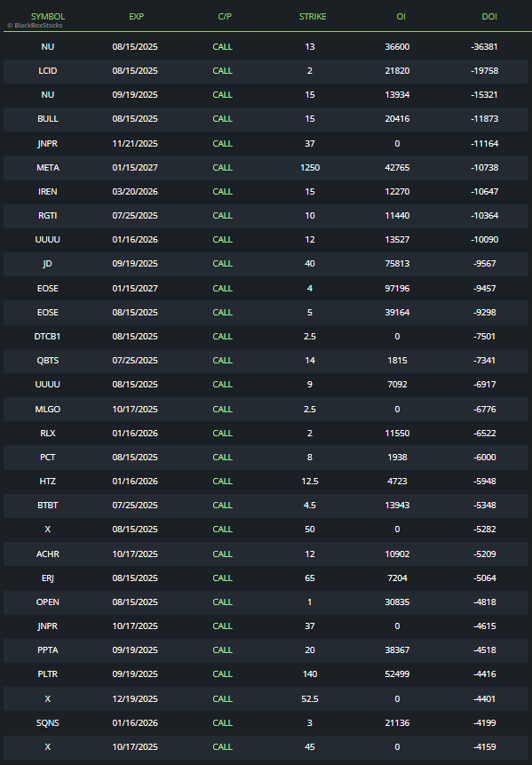Viewport: 532px width, 765px height.
Task: Click expiration date 11/21/2025
Action: click(x=135, y=143)
